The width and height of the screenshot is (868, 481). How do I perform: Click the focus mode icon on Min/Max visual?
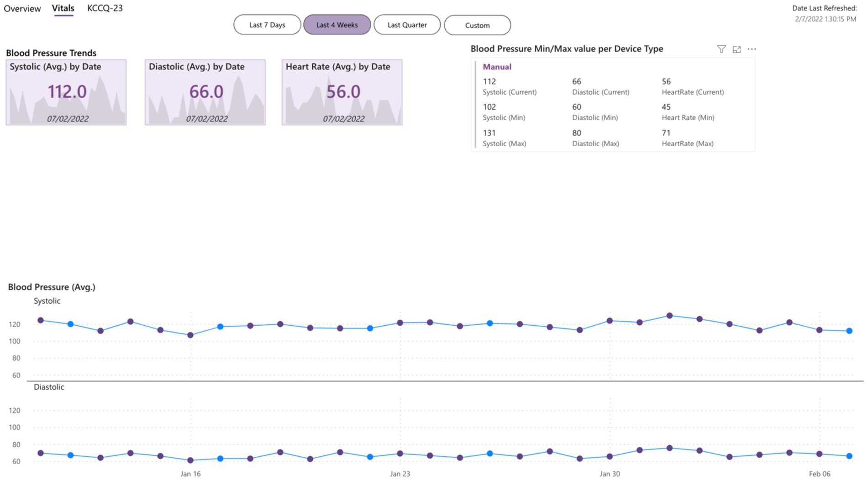(x=736, y=49)
